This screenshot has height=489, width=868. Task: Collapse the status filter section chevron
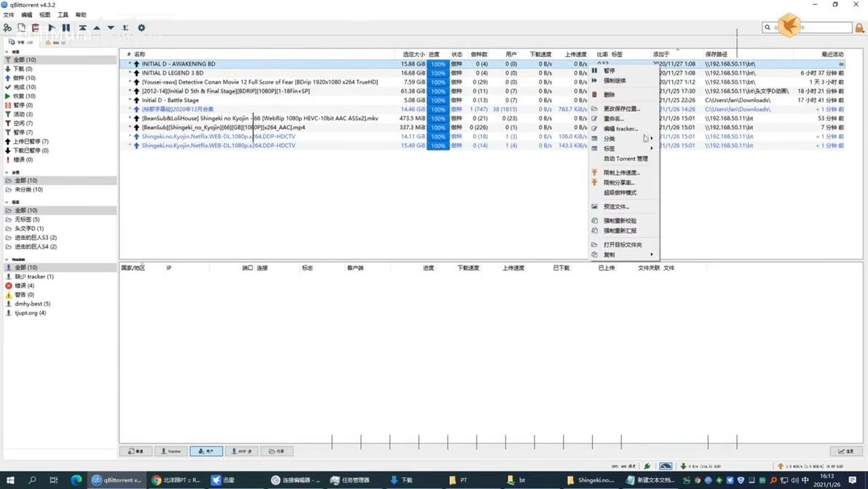(7, 52)
